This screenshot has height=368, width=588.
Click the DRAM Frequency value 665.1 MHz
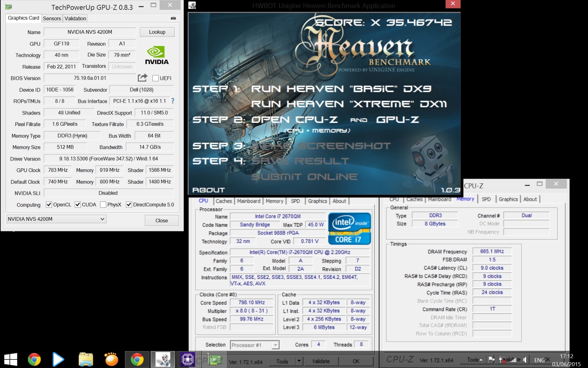(x=492, y=251)
